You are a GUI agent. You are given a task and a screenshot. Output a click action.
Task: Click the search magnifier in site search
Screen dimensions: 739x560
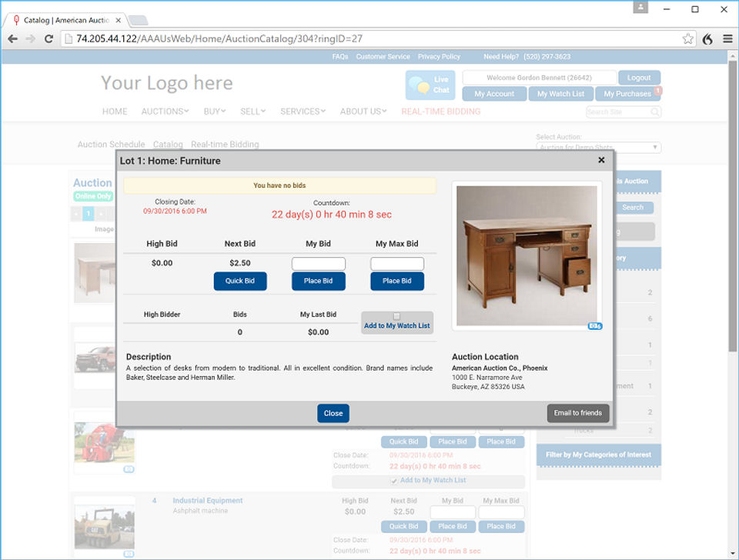[x=654, y=112]
